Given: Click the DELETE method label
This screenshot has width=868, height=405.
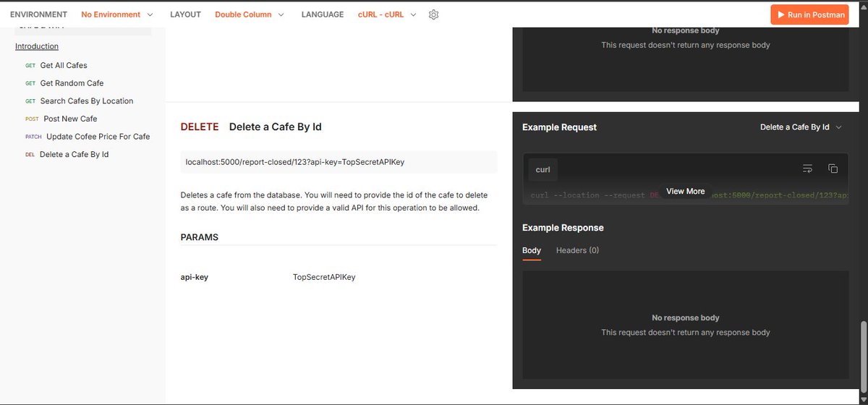Looking at the screenshot, I should pos(200,127).
